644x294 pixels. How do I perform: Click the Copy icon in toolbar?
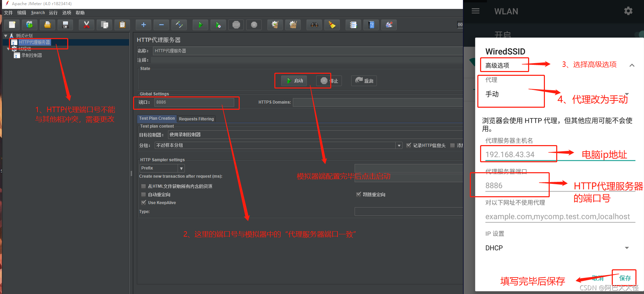click(105, 25)
